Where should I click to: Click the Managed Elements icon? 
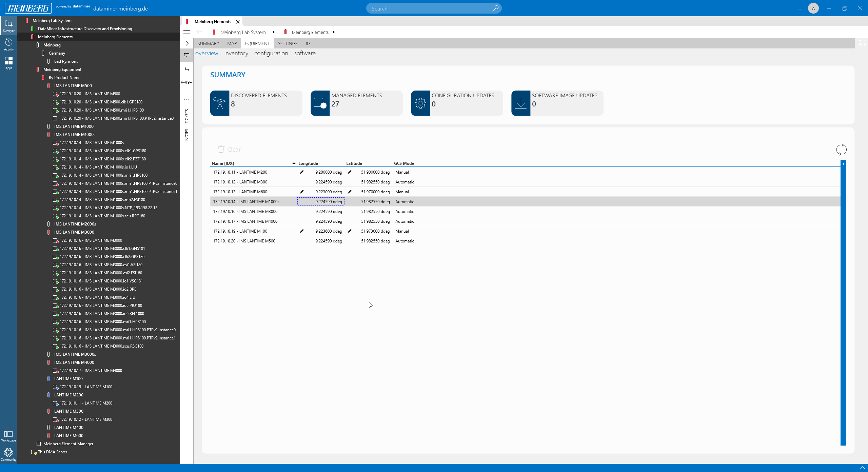[x=320, y=103]
